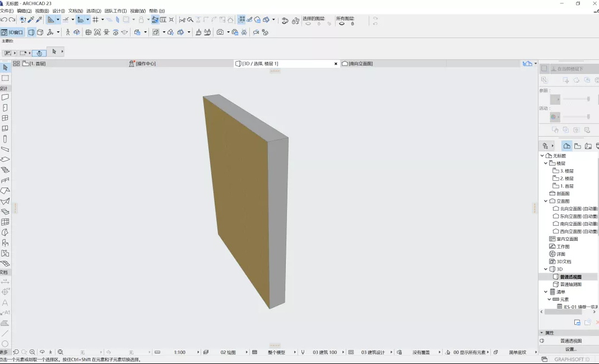Click the scissors trim icon

point(182,20)
